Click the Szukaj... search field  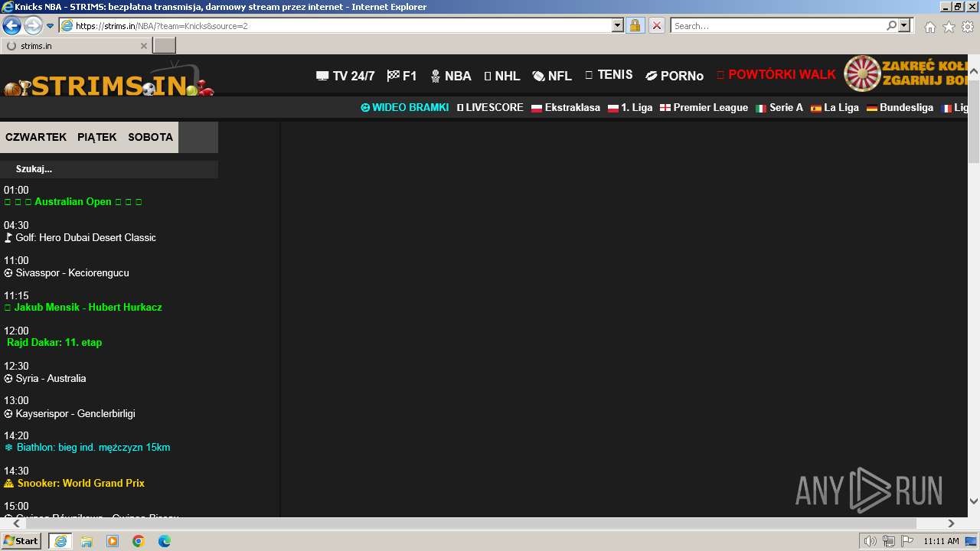pos(109,169)
